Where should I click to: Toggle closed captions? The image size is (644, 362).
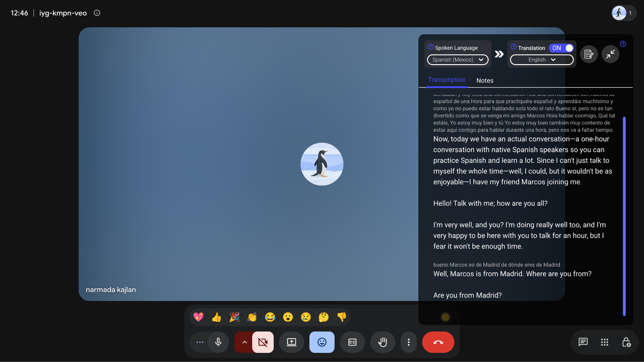click(x=352, y=342)
